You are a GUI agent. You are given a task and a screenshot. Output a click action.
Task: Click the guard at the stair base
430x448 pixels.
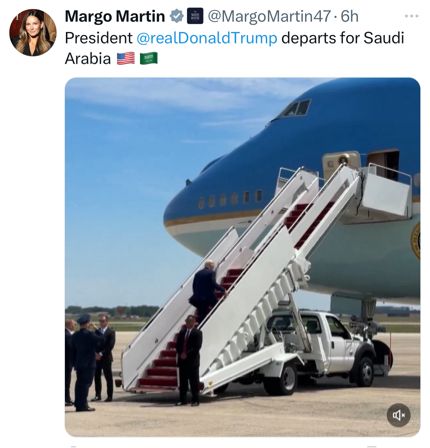pos(189,360)
